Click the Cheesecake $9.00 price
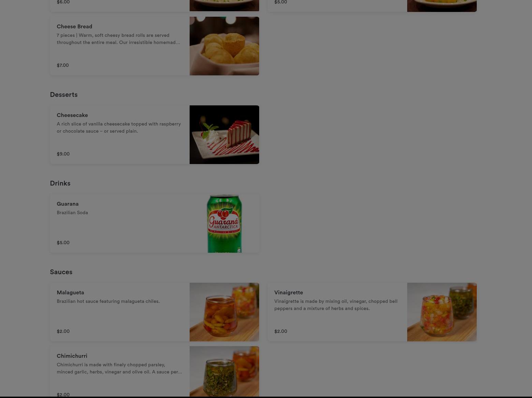The height and width of the screenshot is (398, 532). tap(63, 154)
